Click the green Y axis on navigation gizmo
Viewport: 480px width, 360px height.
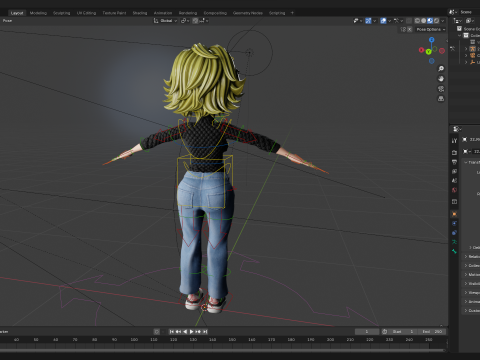tap(429, 52)
